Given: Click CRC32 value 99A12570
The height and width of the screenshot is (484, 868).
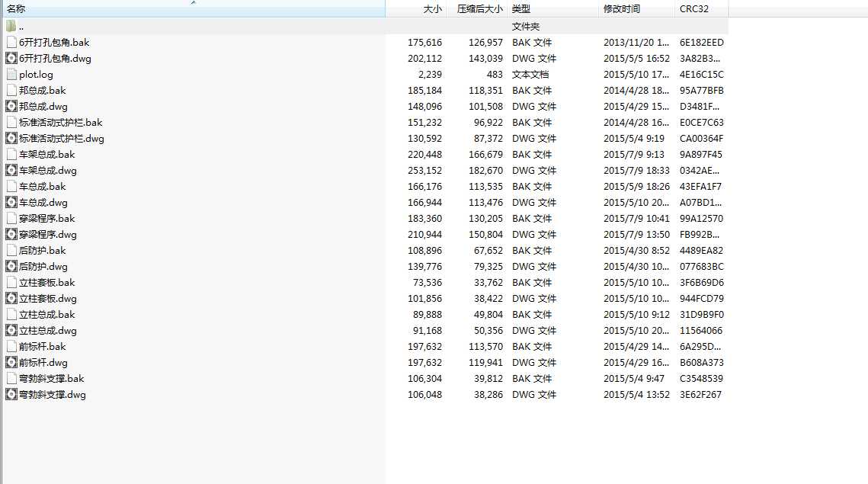Looking at the screenshot, I should pyautogui.click(x=701, y=219).
